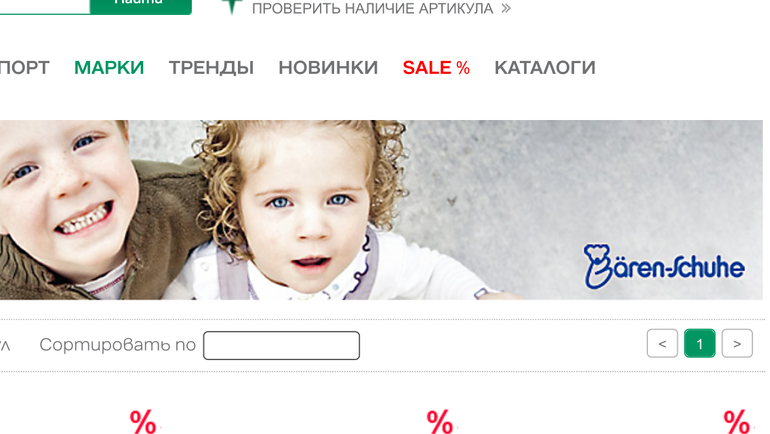Open the ПРОВЕРИТЬ НАЛИЧИЕ АРТИКУЛА link
This screenshot has height=434, width=770.
(x=373, y=8)
